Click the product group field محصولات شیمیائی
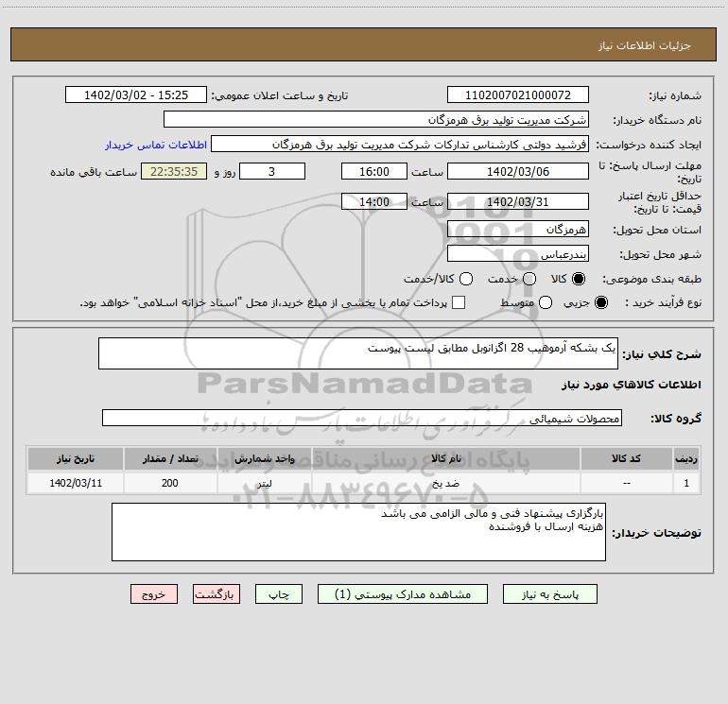728x704 pixels. (362, 418)
